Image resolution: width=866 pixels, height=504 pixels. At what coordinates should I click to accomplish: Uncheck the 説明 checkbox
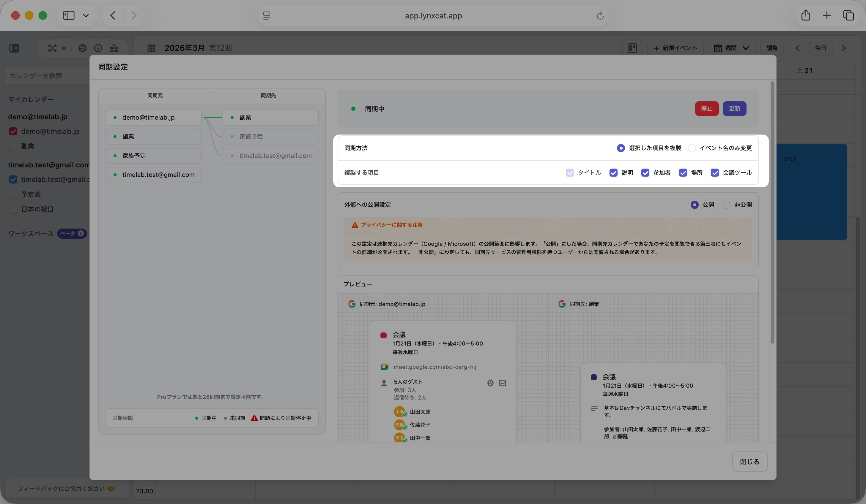(613, 173)
